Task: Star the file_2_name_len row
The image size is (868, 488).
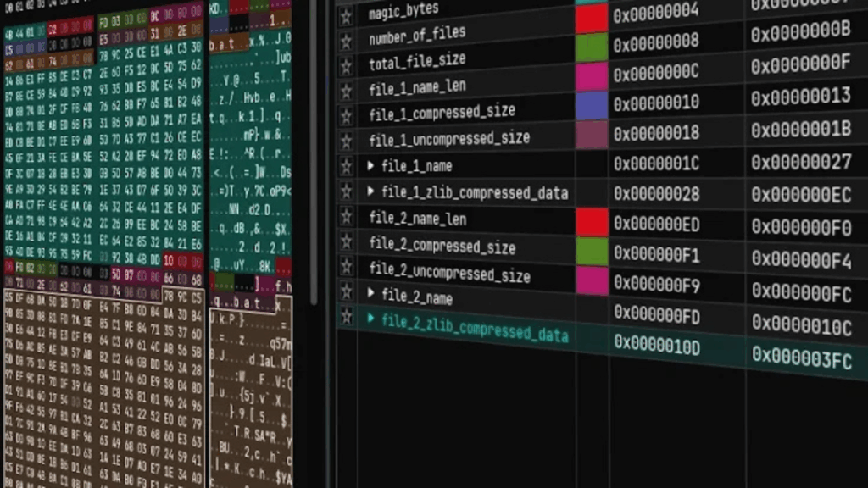Action: click(x=346, y=217)
